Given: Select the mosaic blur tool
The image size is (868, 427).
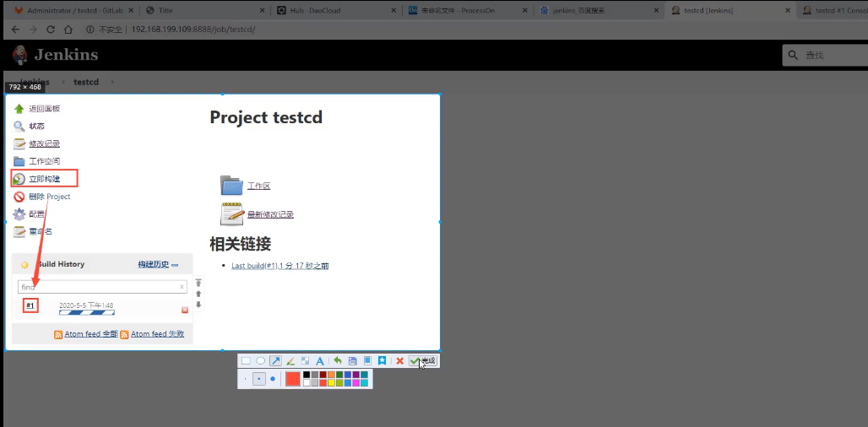Looking at the screenshot, I should (x=305, y=360).
